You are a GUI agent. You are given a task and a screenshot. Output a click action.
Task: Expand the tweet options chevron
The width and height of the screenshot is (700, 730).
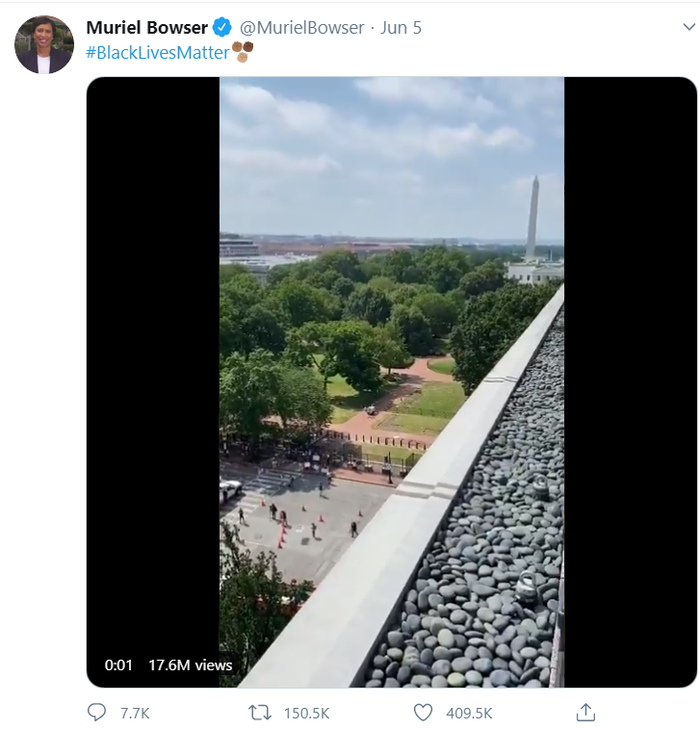click(687, 27)
